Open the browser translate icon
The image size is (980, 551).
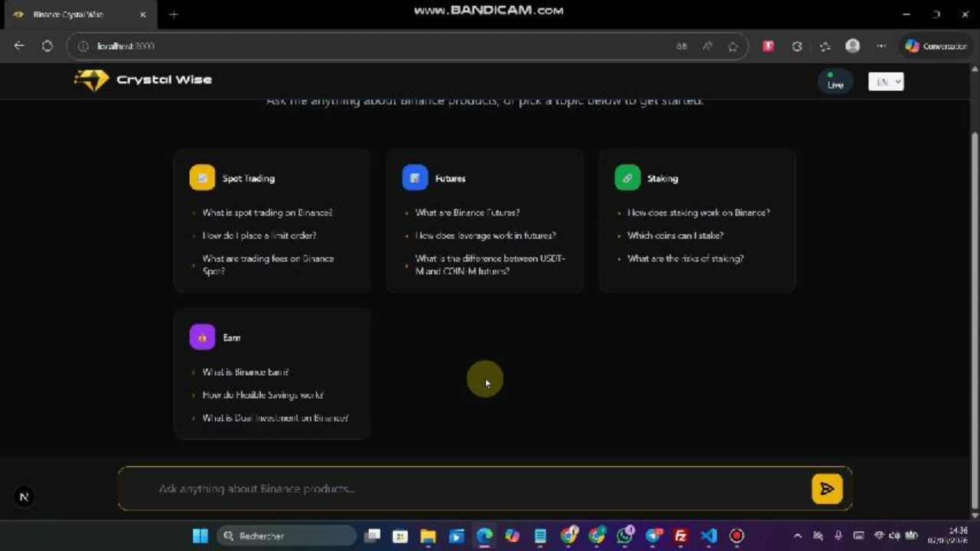(681, 47)
